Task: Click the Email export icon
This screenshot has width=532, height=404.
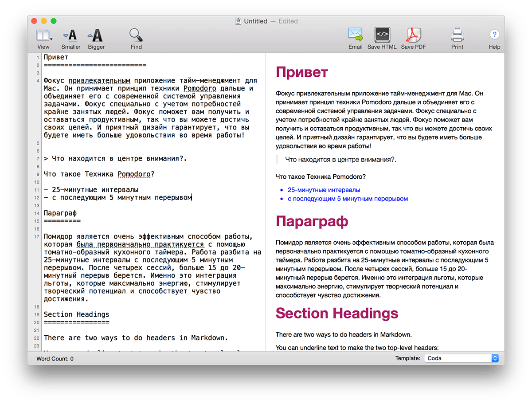Action: click(x=355, y=35)
